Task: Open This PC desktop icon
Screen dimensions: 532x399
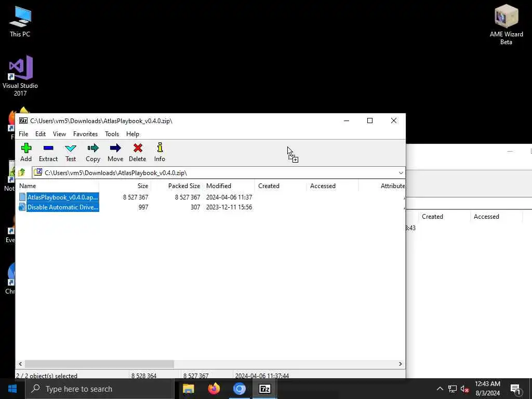Action: (x=20, y=21)
